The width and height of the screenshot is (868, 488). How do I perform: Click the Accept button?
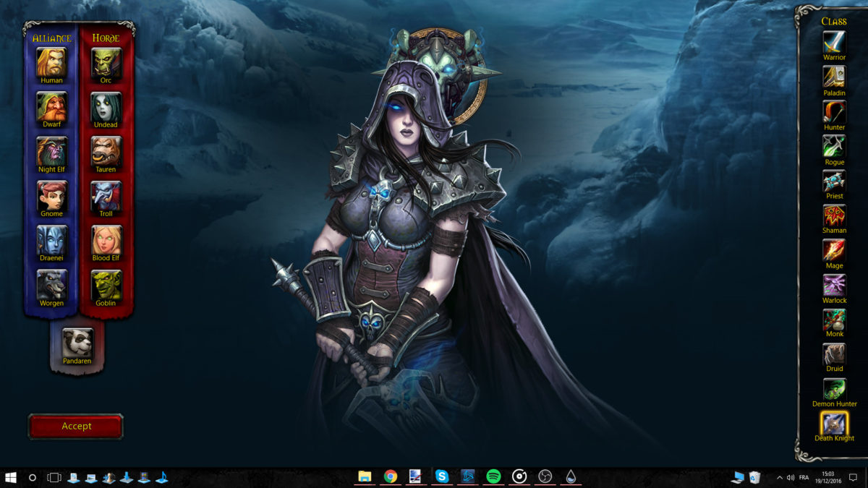pos(75,427)
